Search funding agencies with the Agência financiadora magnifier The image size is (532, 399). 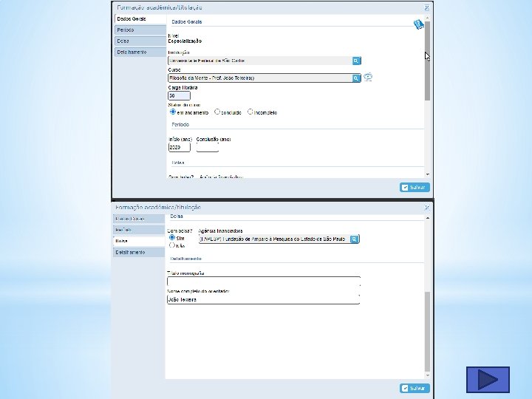[x=354, y=239]
